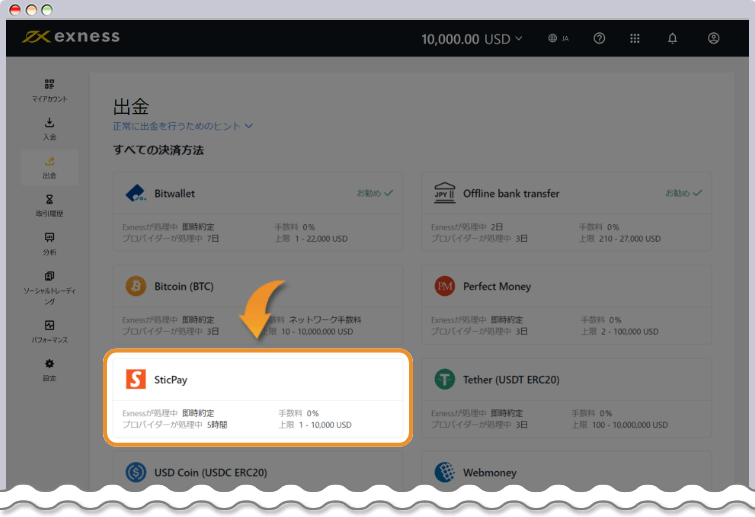Viewport: 755px width, 517px height.
Task: Click the Bitwallet logo icon
Action: click(136, 194)
